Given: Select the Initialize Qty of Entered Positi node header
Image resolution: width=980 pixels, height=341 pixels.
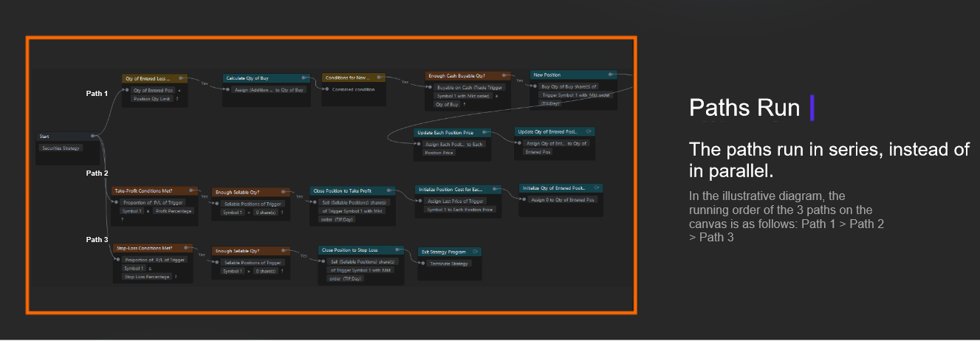Looking at the screenshot, I should (561, 188).
